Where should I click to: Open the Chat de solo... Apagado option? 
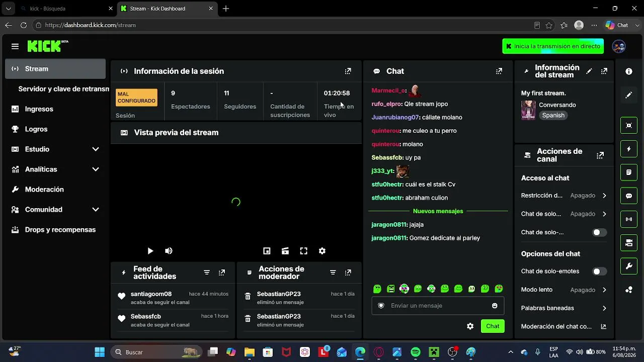tap(564, 214)
